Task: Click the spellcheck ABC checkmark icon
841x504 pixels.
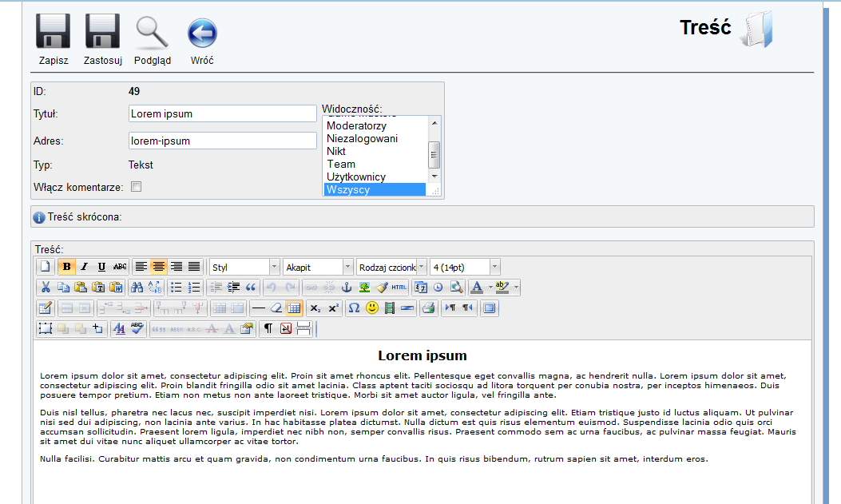Action: click(x=137, y=328)
